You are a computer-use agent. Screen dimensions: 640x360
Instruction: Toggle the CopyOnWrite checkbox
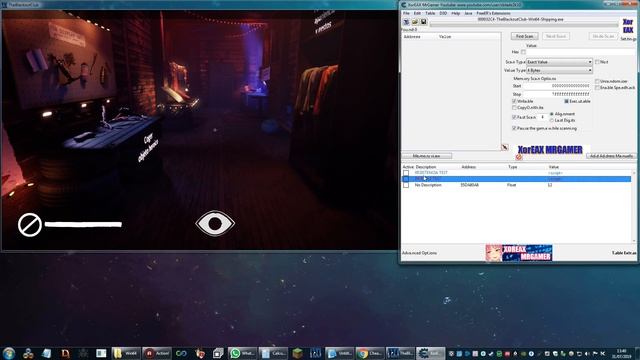coord(514,107)
